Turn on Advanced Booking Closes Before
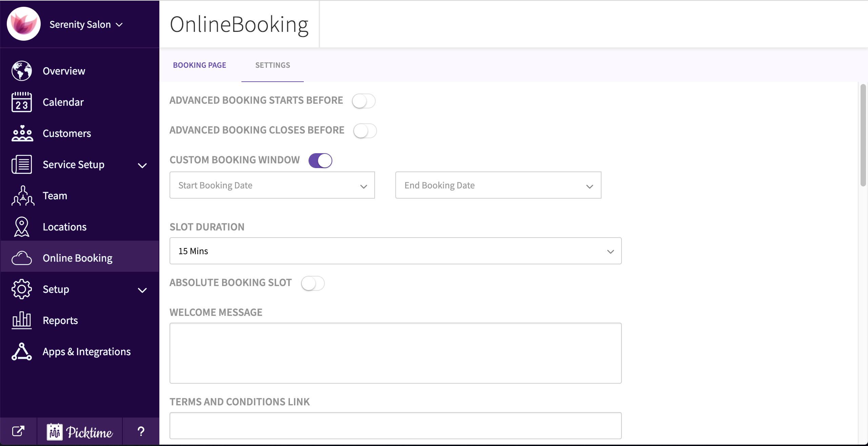The height and width of the screenshot is (446, 868). point(365,130)
